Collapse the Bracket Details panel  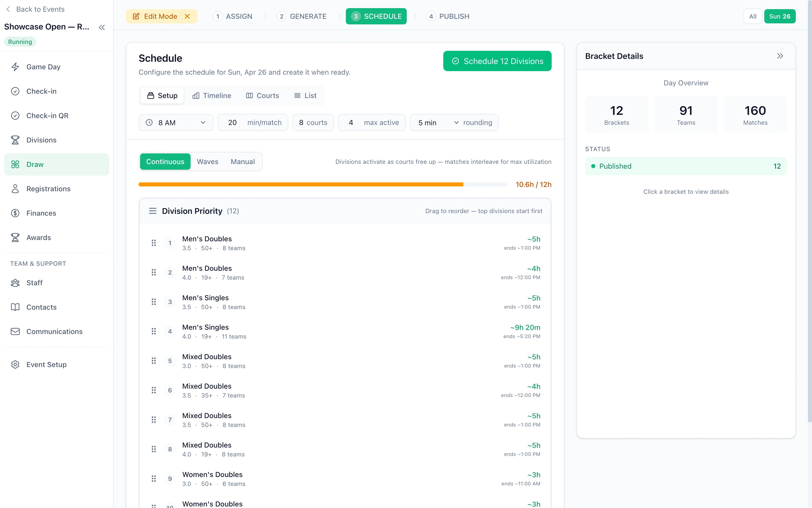(x=780, y=56)
